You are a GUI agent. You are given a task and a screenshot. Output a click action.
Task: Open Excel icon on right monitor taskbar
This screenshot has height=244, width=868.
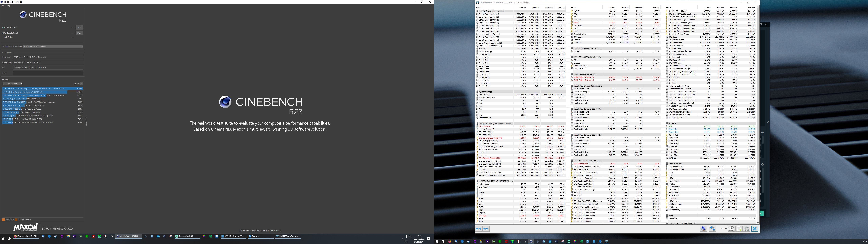pos(581,241)
